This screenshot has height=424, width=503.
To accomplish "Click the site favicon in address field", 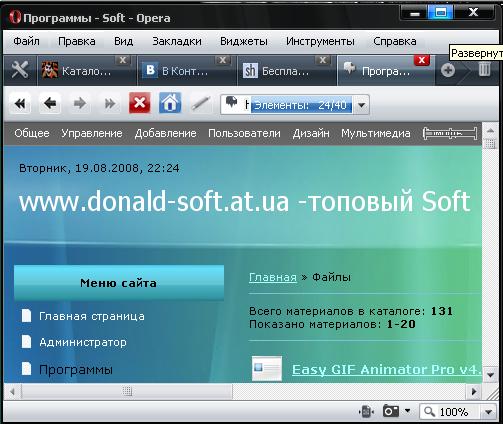I will click(x=232, y=102).
